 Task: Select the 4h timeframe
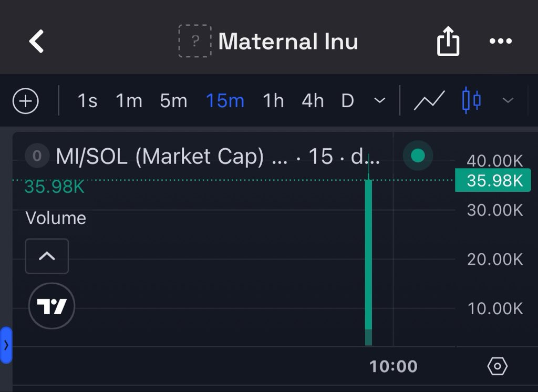point(313,101)
